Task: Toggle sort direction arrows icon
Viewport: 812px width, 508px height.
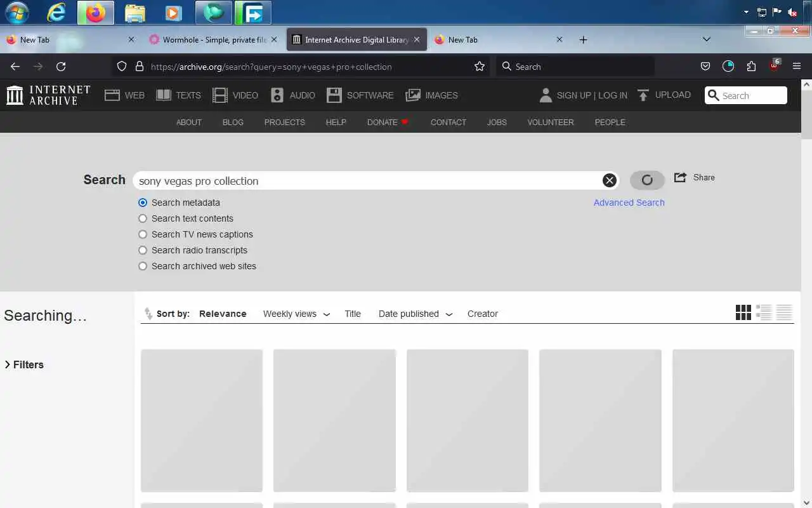Action: [x=148, y=314]
